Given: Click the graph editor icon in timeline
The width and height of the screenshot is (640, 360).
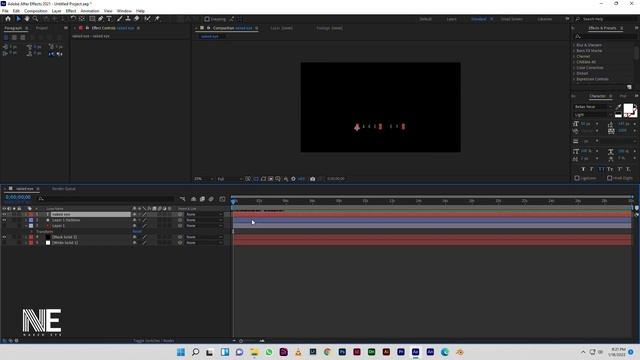Looking at the screenshot, I should click(x=222, y=199).
